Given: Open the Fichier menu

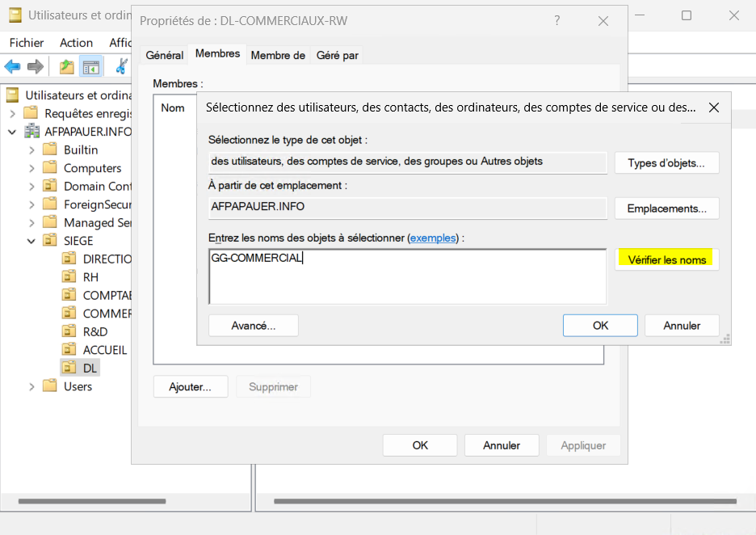Looking at the screenshot, I should tap(27, 43).
